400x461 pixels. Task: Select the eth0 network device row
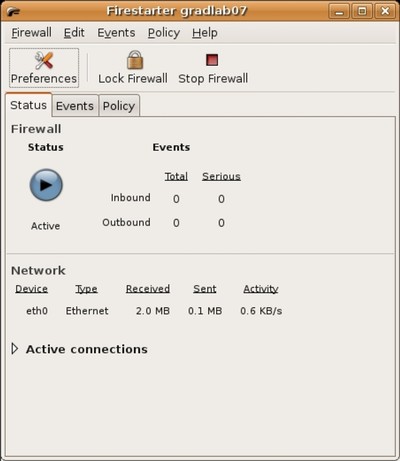pos(154,311)
